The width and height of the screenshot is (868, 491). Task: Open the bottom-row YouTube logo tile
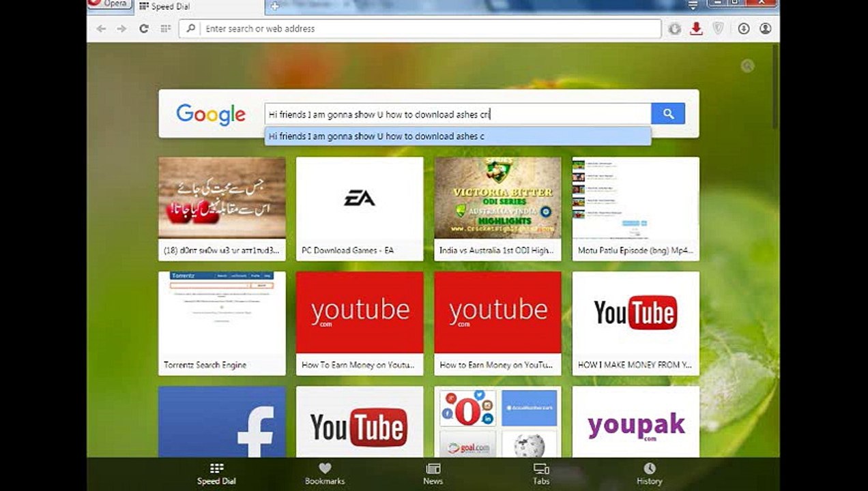[360, 422]
